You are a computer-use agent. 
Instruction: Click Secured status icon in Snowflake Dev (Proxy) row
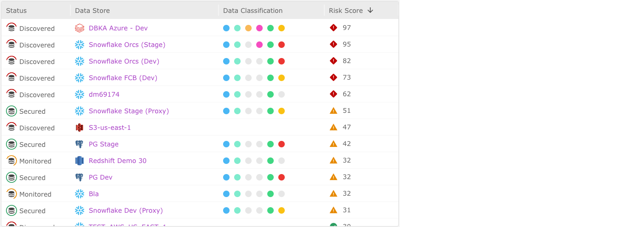tap(11, 210)
